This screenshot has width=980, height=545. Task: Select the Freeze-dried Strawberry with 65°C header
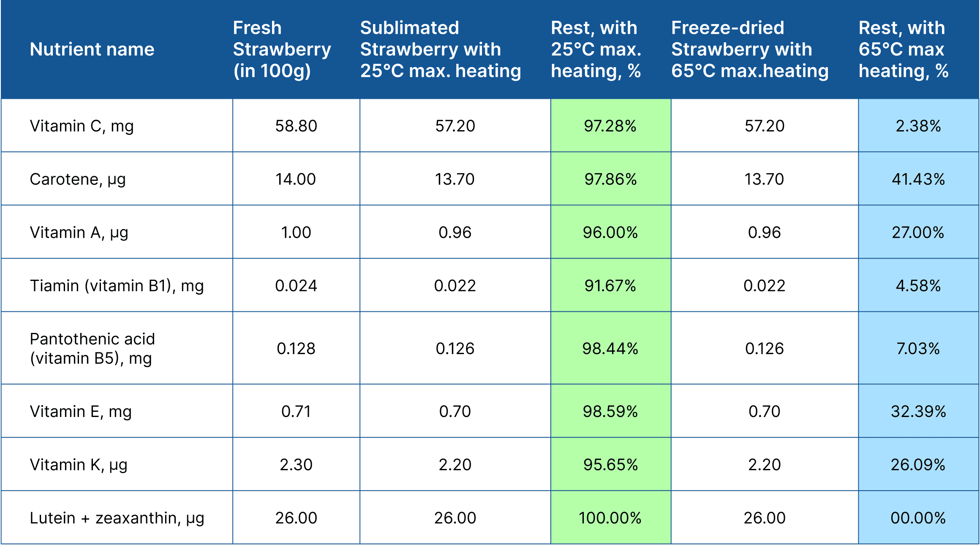(750, 49)
